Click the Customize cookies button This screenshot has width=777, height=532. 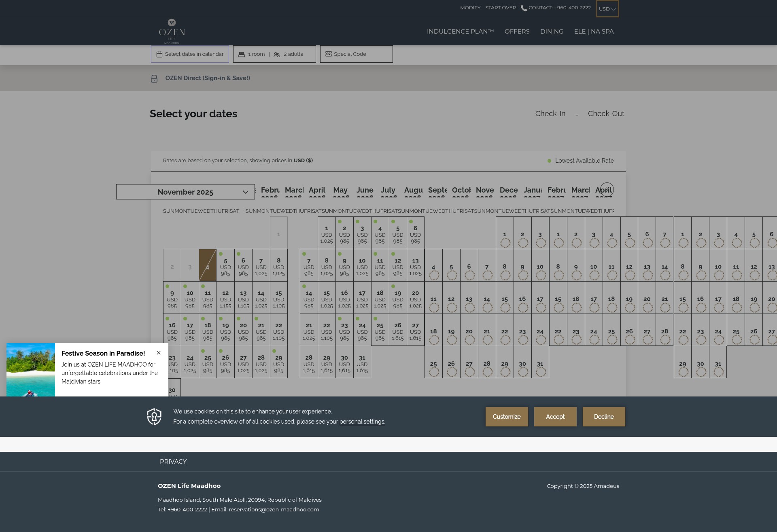(507, 417)
